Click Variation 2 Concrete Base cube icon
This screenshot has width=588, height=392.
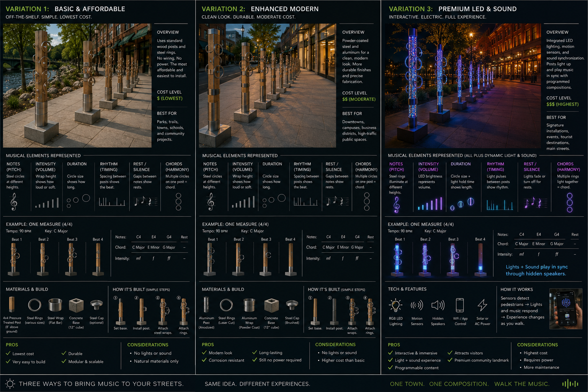tap(271, 305)
